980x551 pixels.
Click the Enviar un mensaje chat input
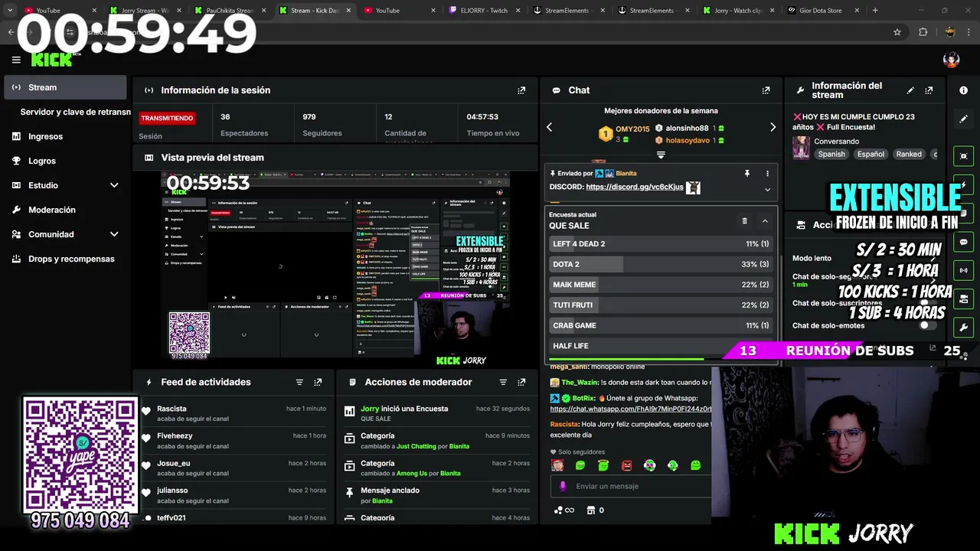click(631, 486)
